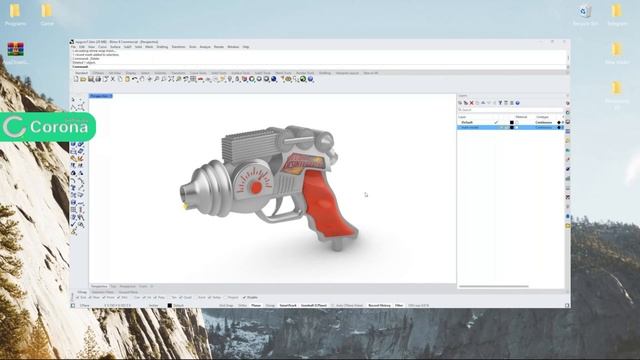Click the Cut scissors icon
The width and height of the screenshot is (640, 360).
tap(113, 79)
